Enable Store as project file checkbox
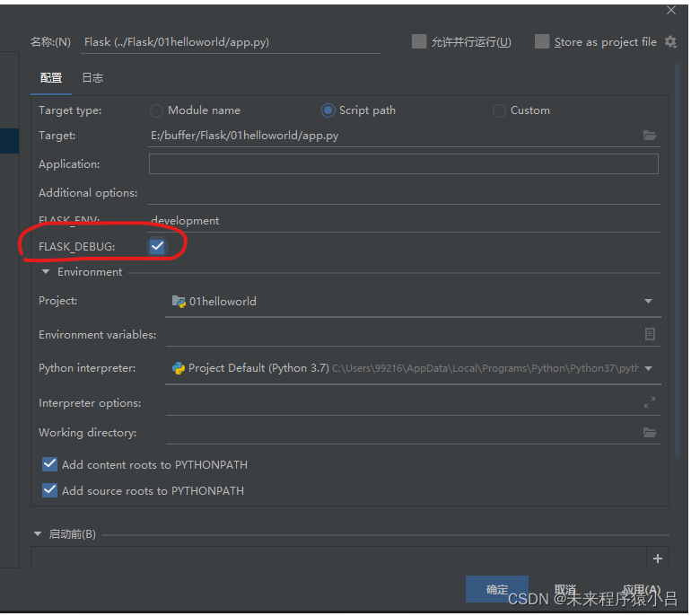Viewport: 691px width, 616px height. (542, 41)
